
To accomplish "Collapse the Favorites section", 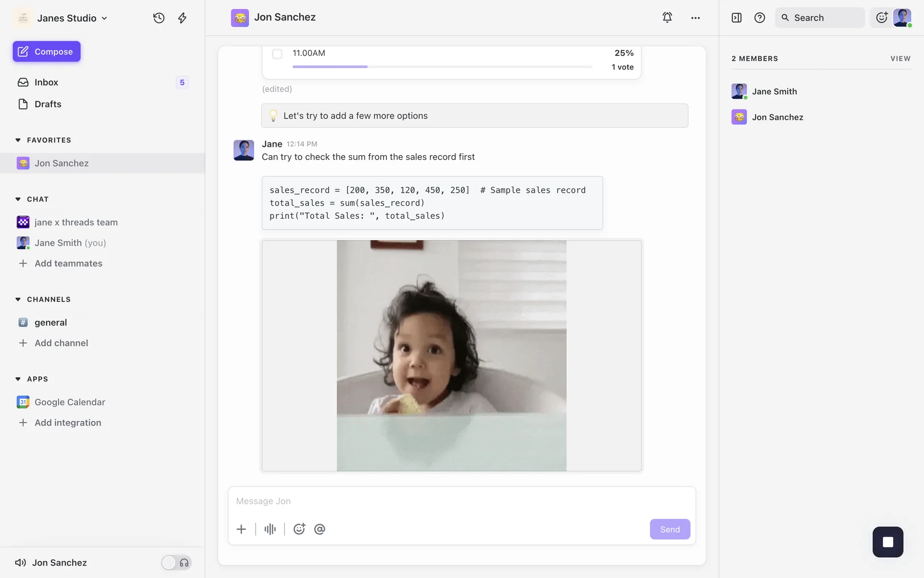I will coord(18,140).
